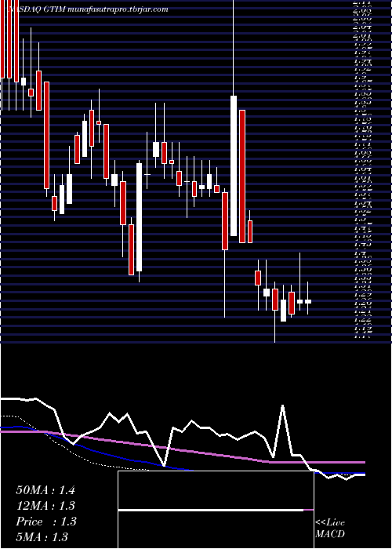
Task: Select the 50MA : 1.4 legend entry
Action: tap(45, 490)
